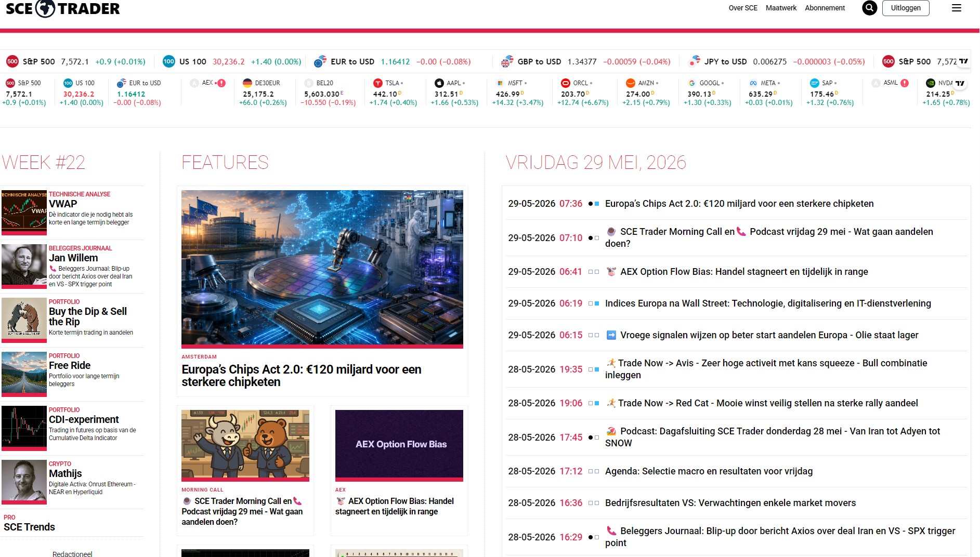Select the AAPL Apple logo quote
The height and width of the screenshot is (557, 980).
[x=439, y=83]
